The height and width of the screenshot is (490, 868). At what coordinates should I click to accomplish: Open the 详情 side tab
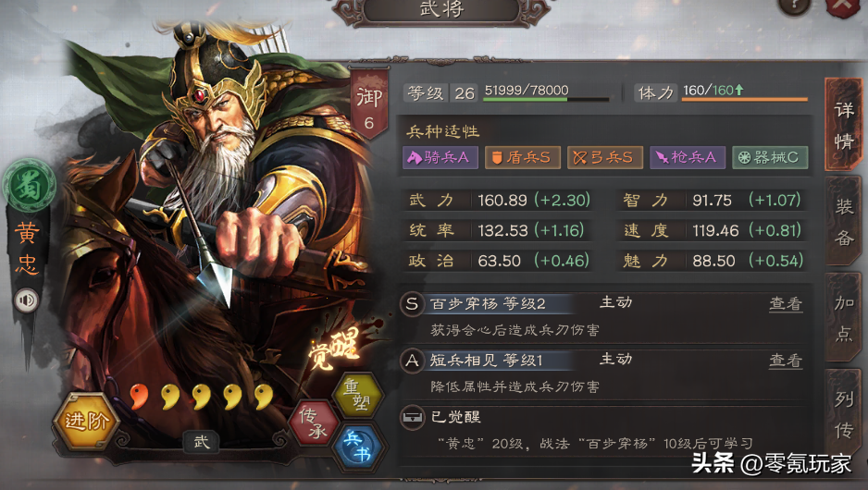click(843, 126)
